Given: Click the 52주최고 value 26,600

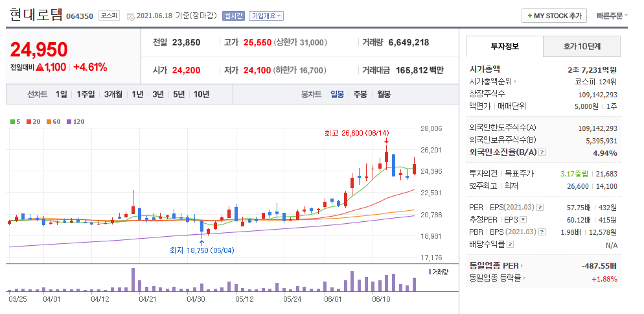Looking at the screenshot, I should (x=579, y=186).
